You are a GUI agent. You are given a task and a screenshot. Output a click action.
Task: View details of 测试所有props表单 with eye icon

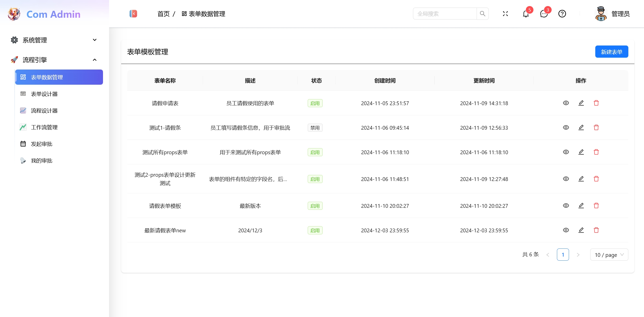[566, 152]
